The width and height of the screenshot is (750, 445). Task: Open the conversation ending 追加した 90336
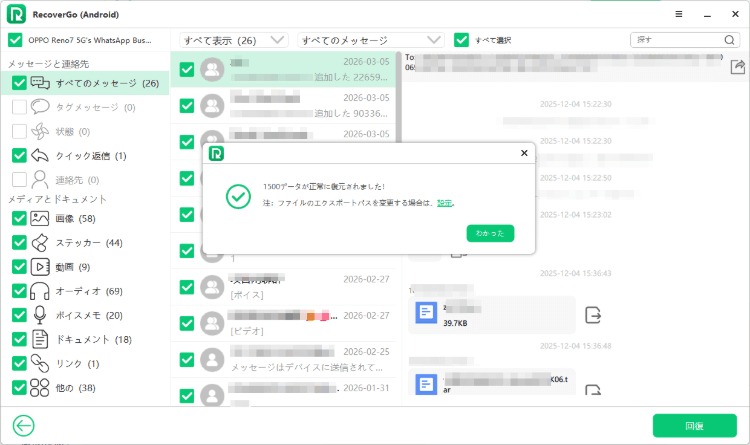283,105
